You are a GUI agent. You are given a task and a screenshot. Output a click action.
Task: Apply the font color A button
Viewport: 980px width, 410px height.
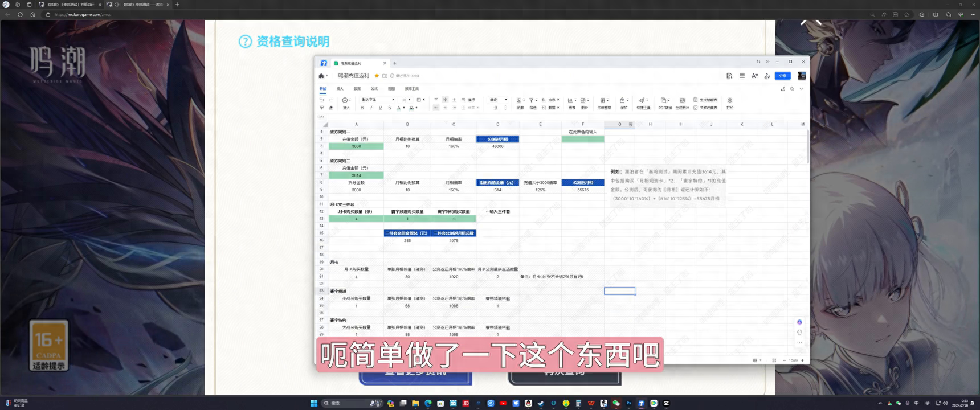[399, 108]
